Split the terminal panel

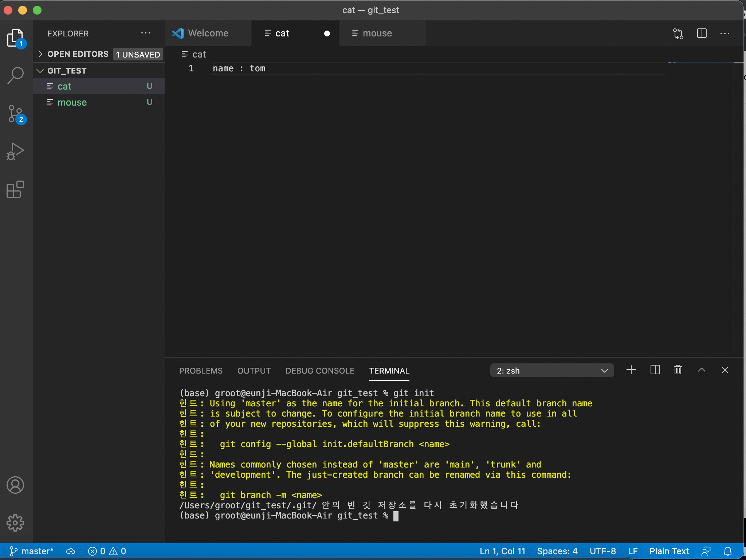click(655, 370)
